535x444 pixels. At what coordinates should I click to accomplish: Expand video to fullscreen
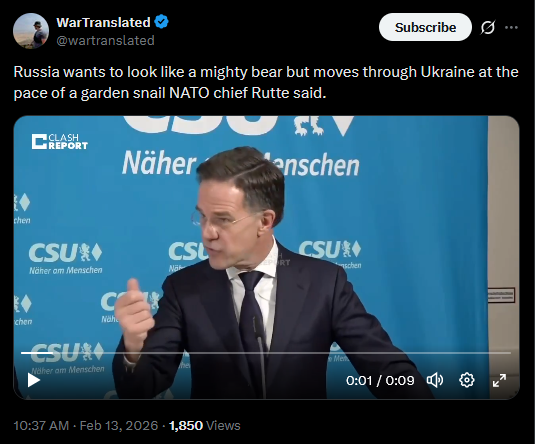point(499,380)
